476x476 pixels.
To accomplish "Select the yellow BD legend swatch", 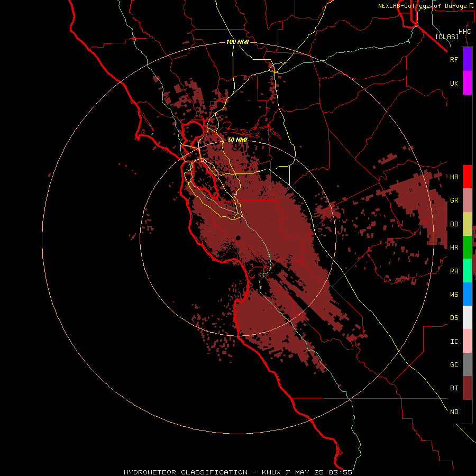I will [467, 224].
